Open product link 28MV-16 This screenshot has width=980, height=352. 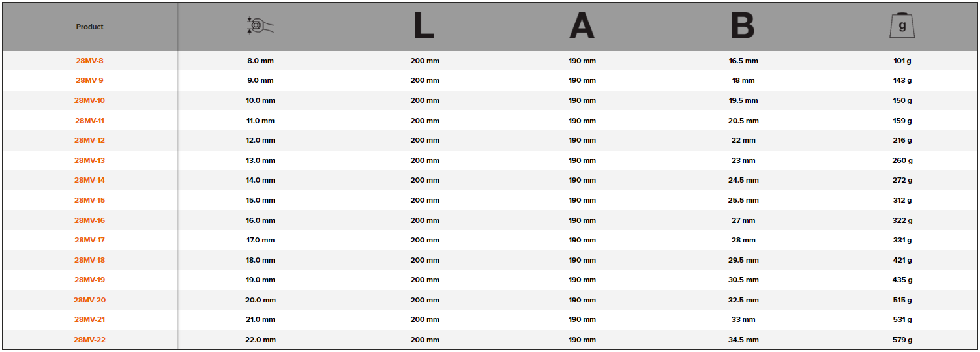click(x=90, y=220)
